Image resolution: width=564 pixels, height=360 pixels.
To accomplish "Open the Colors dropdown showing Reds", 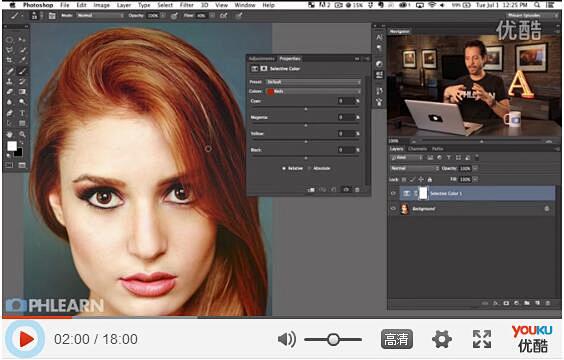I will (x=313, y=91).
